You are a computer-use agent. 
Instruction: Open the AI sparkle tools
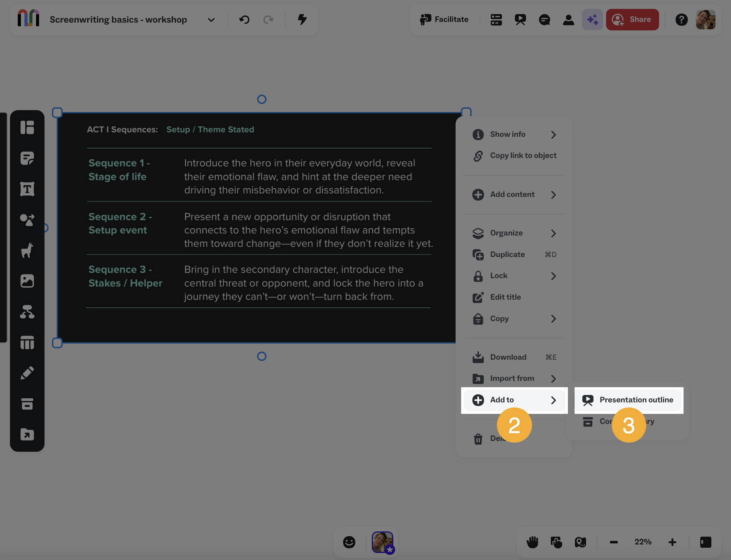(x=592, y=20)
